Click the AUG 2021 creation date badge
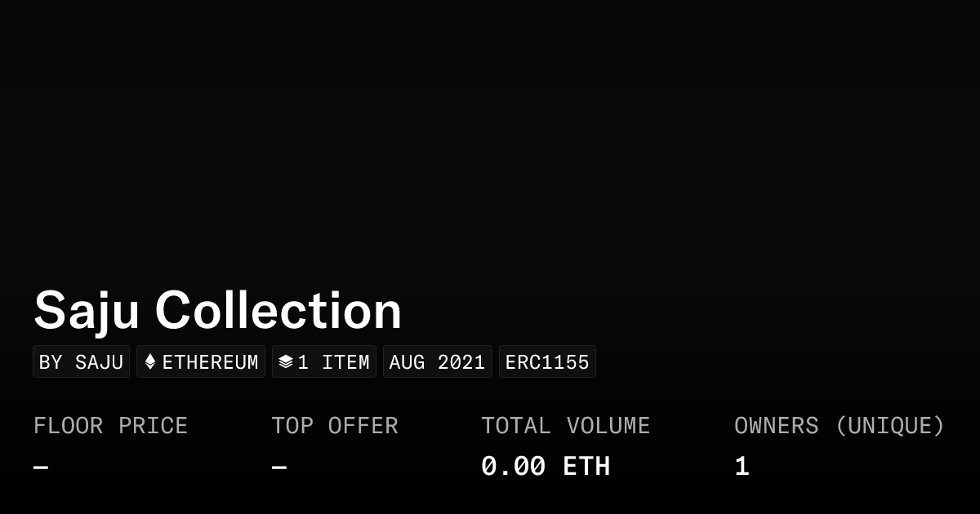This screenshot has width=980, height=514. (437, 362)
